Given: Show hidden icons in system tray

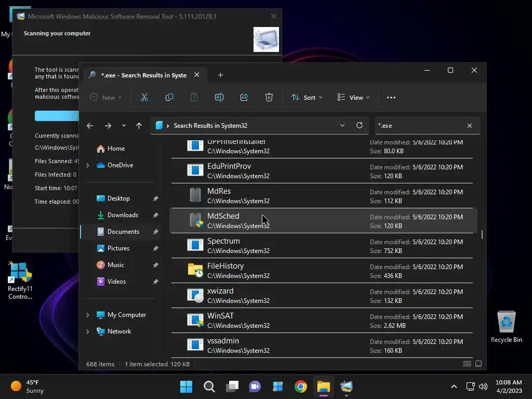Looking at the screenshot, I should (x=454, y=387).
